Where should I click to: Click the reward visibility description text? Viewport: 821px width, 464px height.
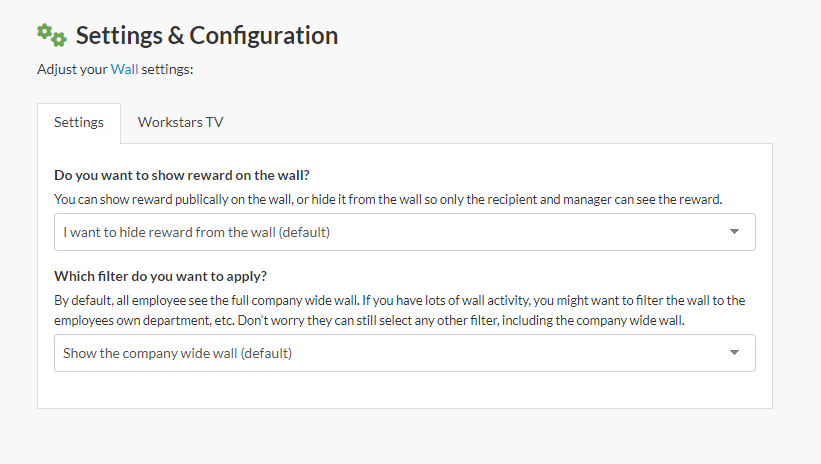387,199
